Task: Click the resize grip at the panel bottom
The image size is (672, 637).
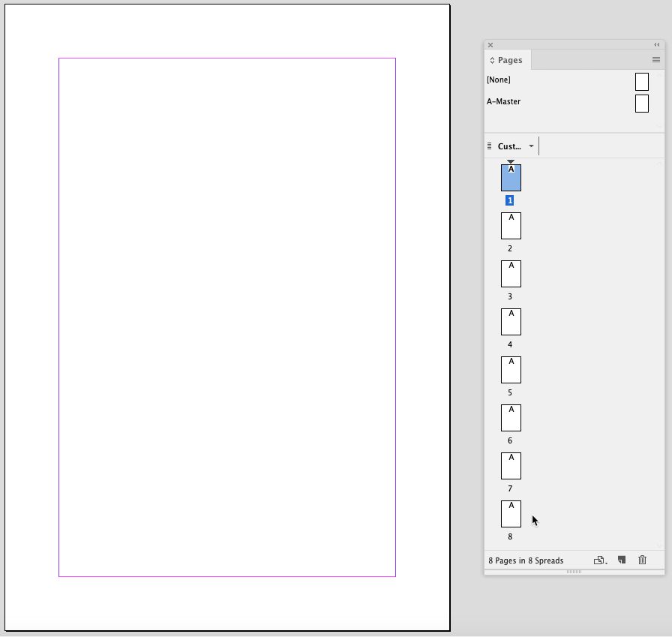Action: point(574,572)
